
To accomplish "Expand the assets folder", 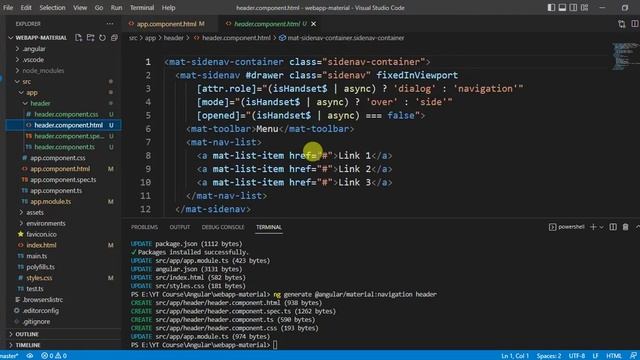I will point(35,212).
